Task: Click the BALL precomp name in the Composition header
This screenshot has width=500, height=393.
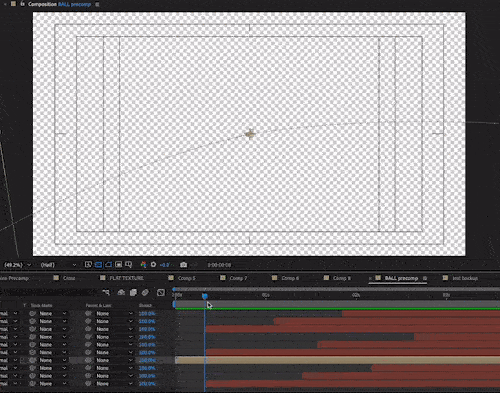Action: point(74,4)
